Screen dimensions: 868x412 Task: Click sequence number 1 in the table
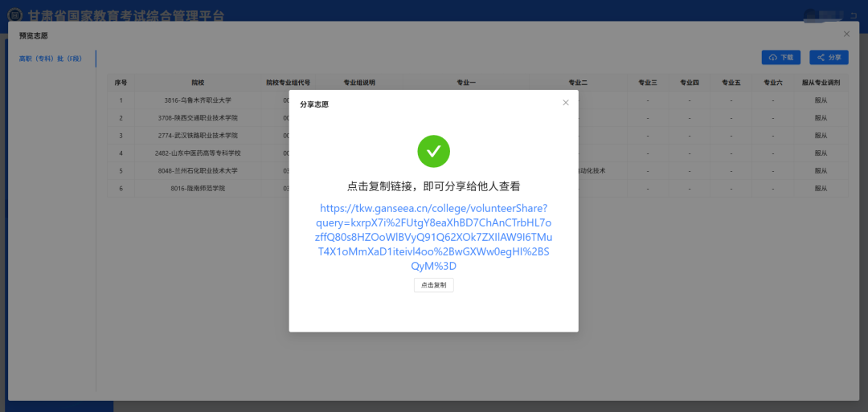[121, 100]
